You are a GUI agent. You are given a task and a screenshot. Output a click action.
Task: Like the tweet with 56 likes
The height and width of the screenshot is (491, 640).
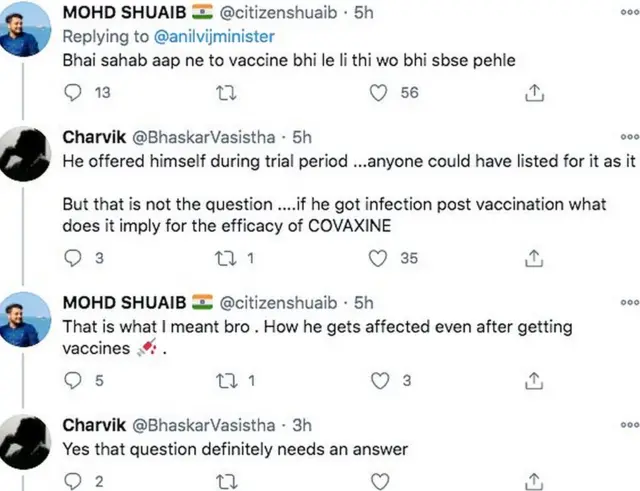tap(379, 93)
